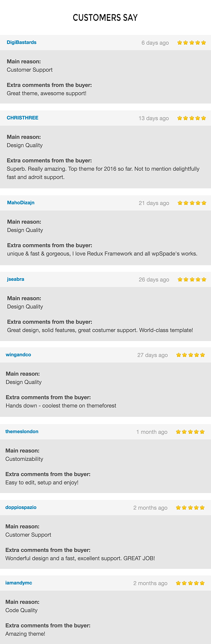Visit MahoDizajn user profile

21,203
